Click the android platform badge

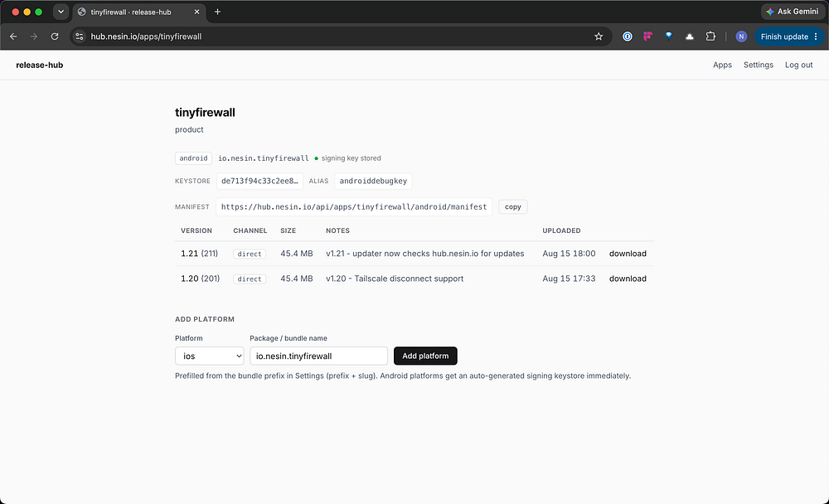(193, 158)
